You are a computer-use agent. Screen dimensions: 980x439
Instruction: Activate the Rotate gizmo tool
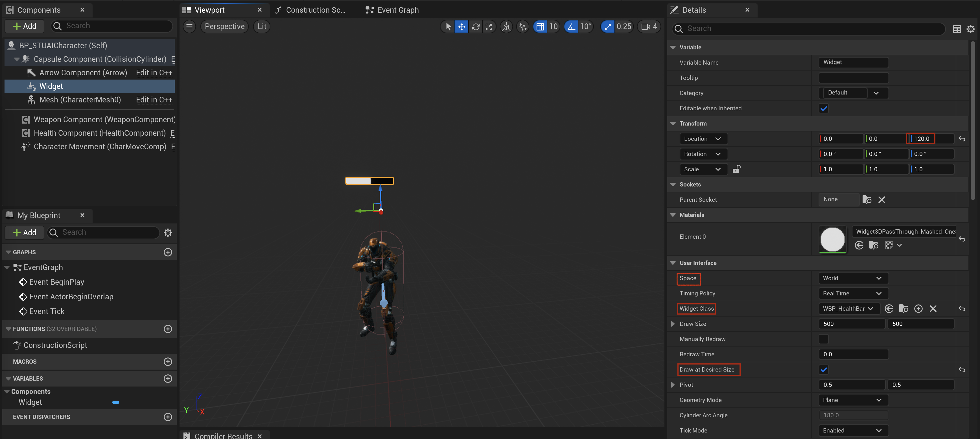pyautogui.click(x=476, y=27)
